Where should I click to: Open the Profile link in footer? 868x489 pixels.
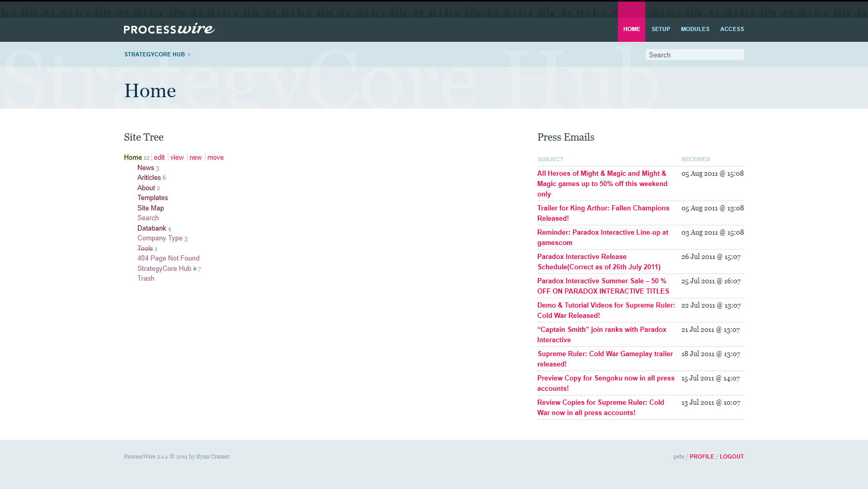pyautogui.click(x=702, y=457)
